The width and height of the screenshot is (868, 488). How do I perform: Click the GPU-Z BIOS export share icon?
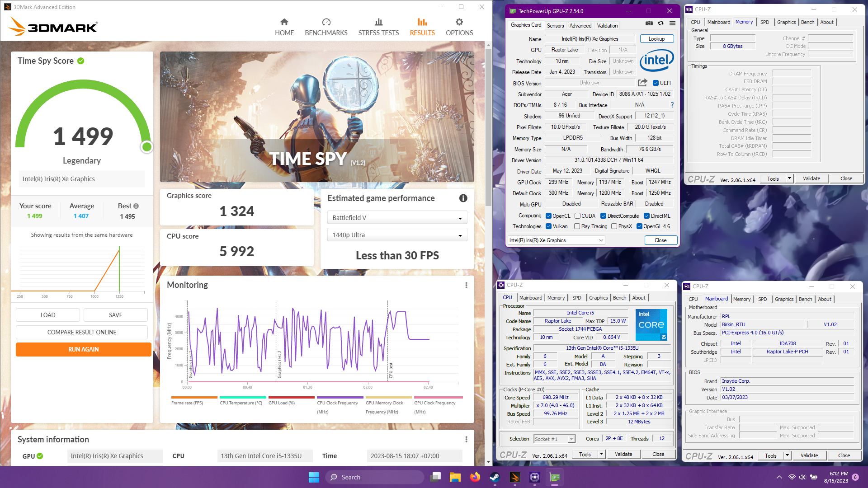pos(642,83)
